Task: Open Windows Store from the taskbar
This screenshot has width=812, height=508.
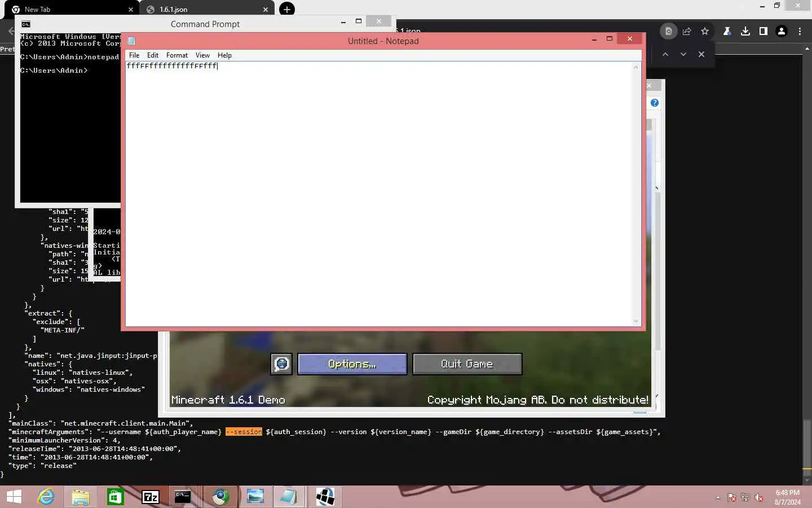Action: click(x=116, y=497)
